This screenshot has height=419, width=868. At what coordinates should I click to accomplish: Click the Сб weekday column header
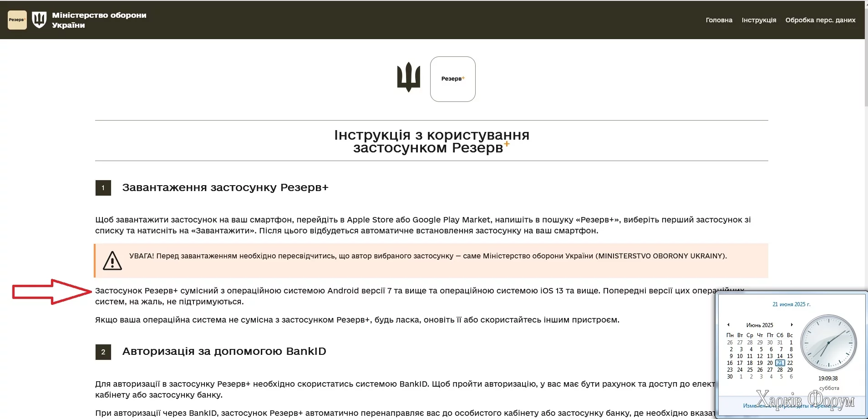780,335
